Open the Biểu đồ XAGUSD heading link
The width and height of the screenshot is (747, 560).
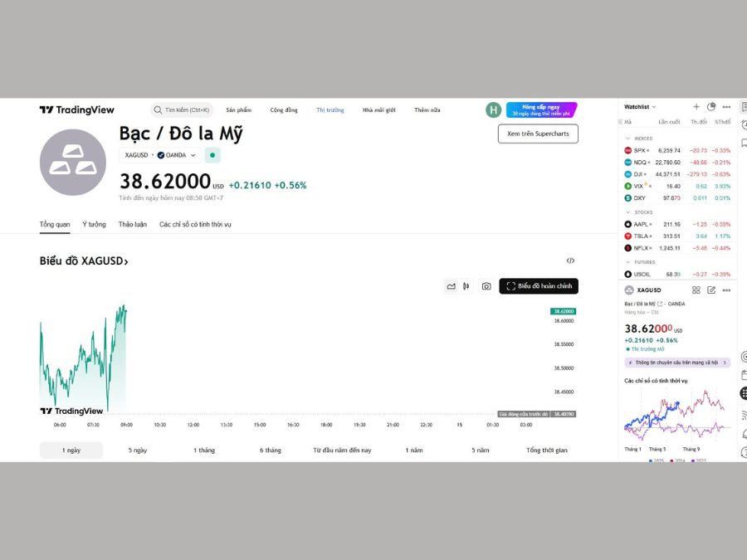pyautogui.click(x=84, y=261)
